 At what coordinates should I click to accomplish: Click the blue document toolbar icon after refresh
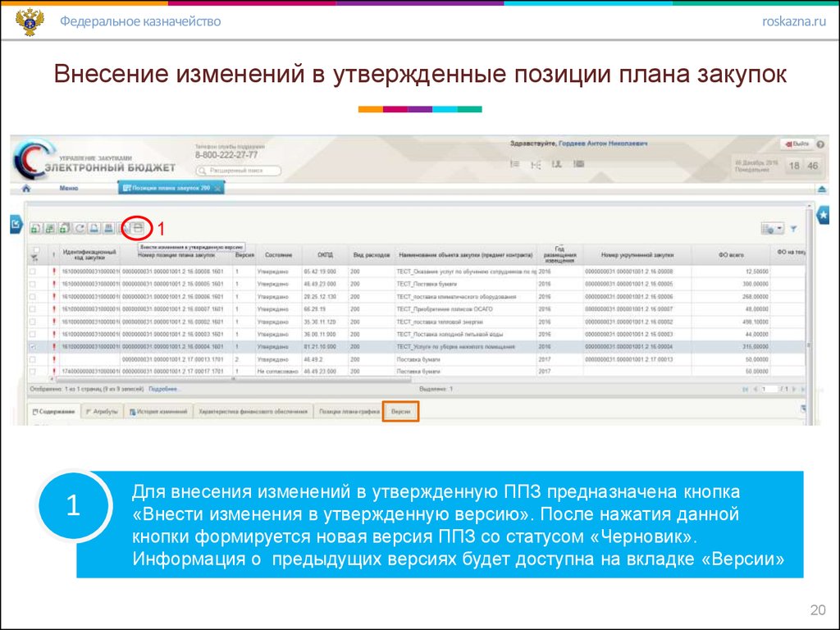click(94, 228)
